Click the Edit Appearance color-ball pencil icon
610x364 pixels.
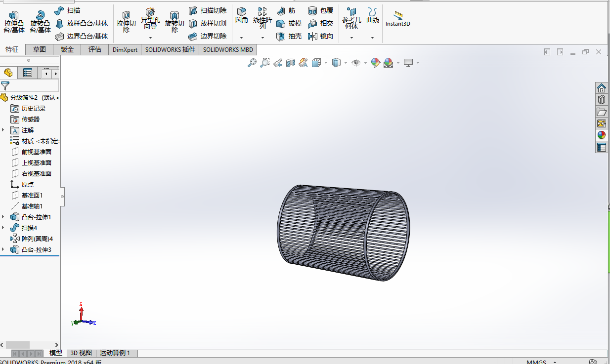375,63
